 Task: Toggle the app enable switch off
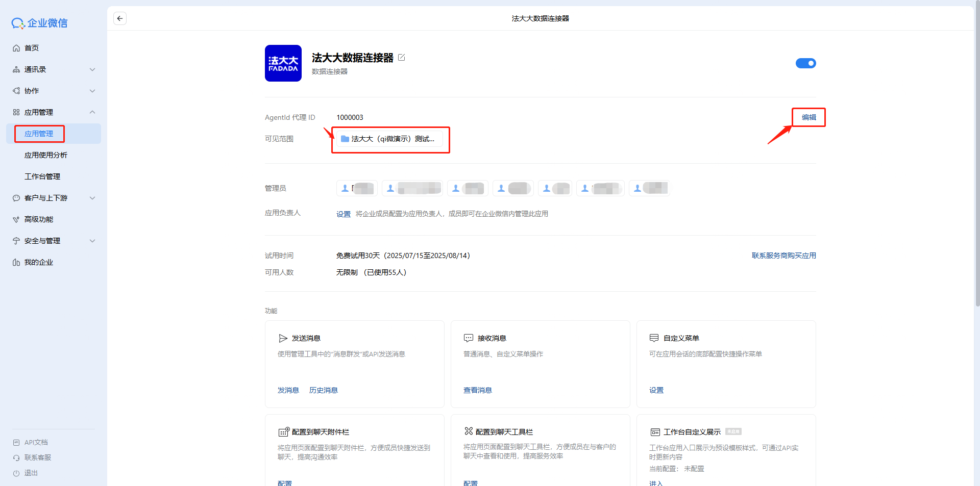point(806,63)
